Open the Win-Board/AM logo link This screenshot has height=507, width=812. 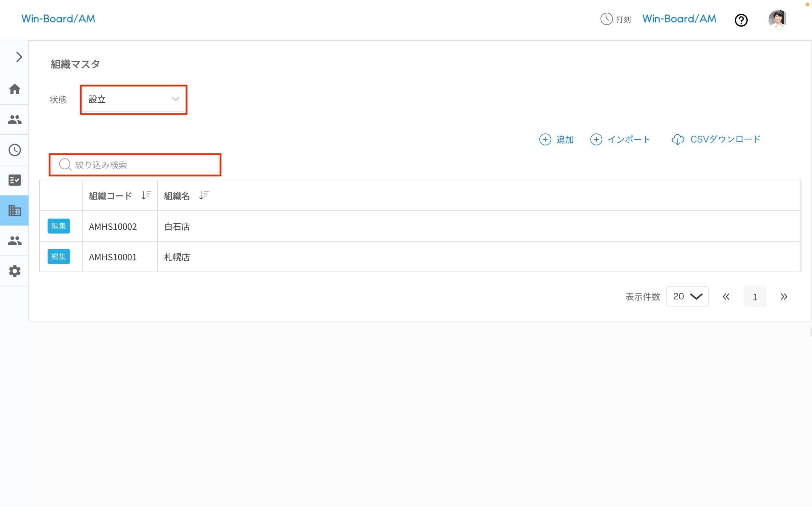point(58,19)
